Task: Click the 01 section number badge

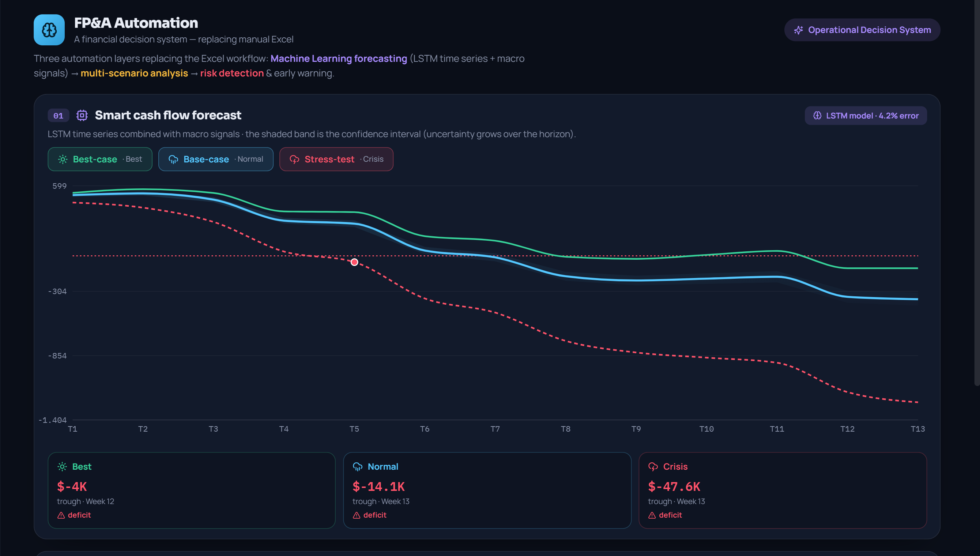Action: click(x=59, y=115)
